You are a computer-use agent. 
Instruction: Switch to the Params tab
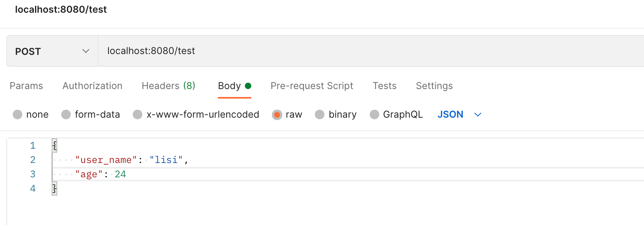[x=26, y=86]
